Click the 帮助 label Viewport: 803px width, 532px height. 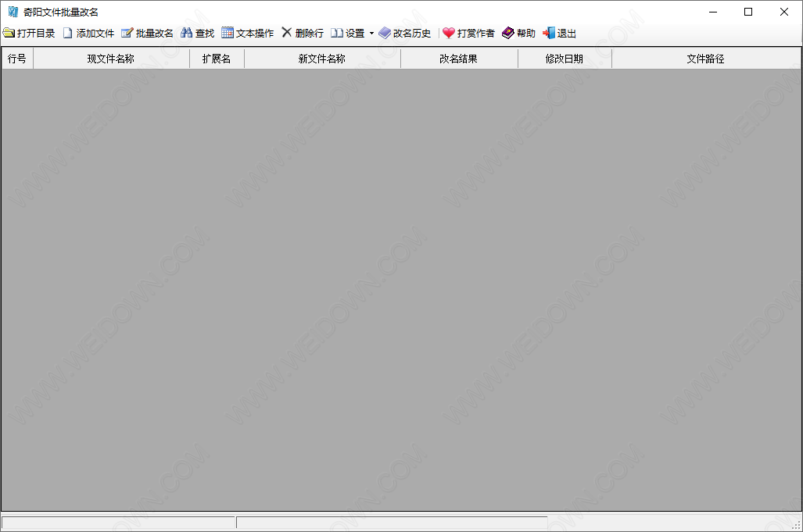click(x=526, y=34)
